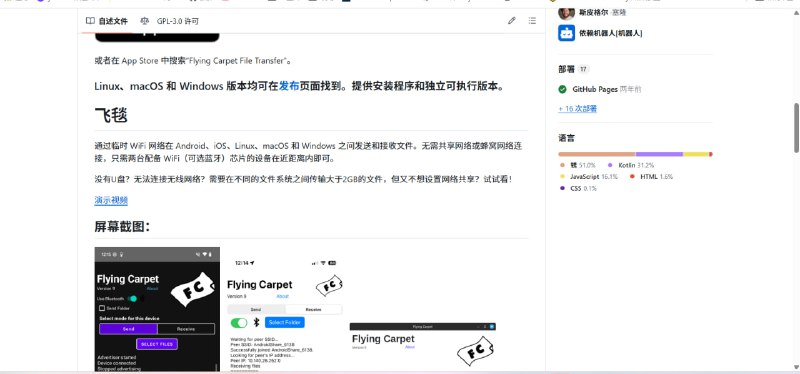The image size is (800, 374).
Task: Click the 屏幕截图 heading
Action: pyautogui.click(x=122, y=227)
